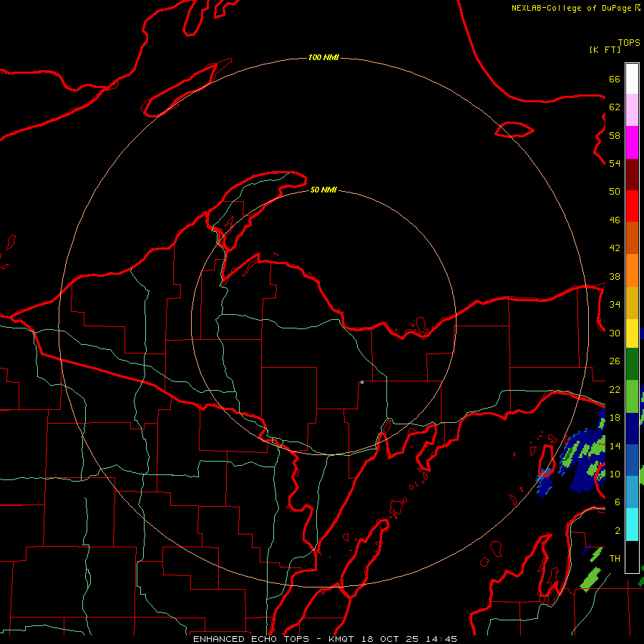
Task: Click the legend value 22
Action: (615, 390)
